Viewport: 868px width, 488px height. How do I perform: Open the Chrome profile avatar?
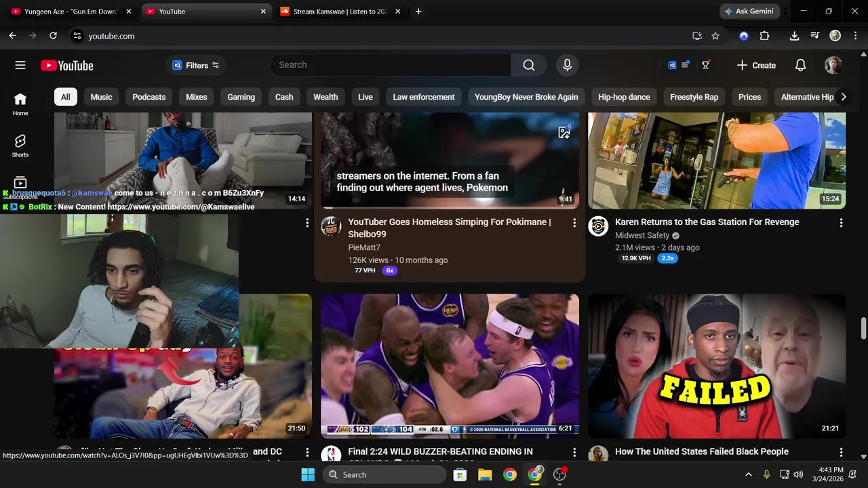pyautogui.click(x=835, y=36)
